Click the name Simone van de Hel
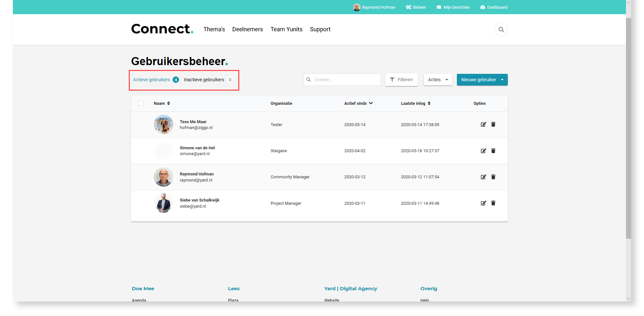 (x=197, y=148)
